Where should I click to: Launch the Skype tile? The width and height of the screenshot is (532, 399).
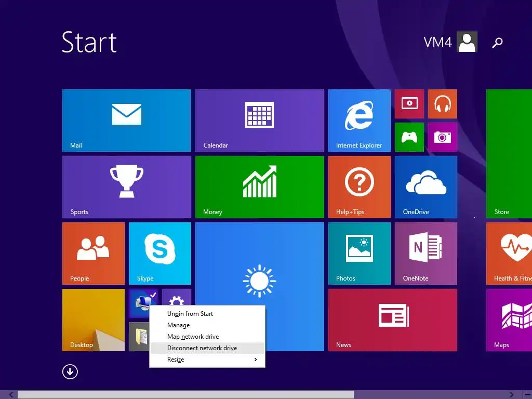click(160, 254)
